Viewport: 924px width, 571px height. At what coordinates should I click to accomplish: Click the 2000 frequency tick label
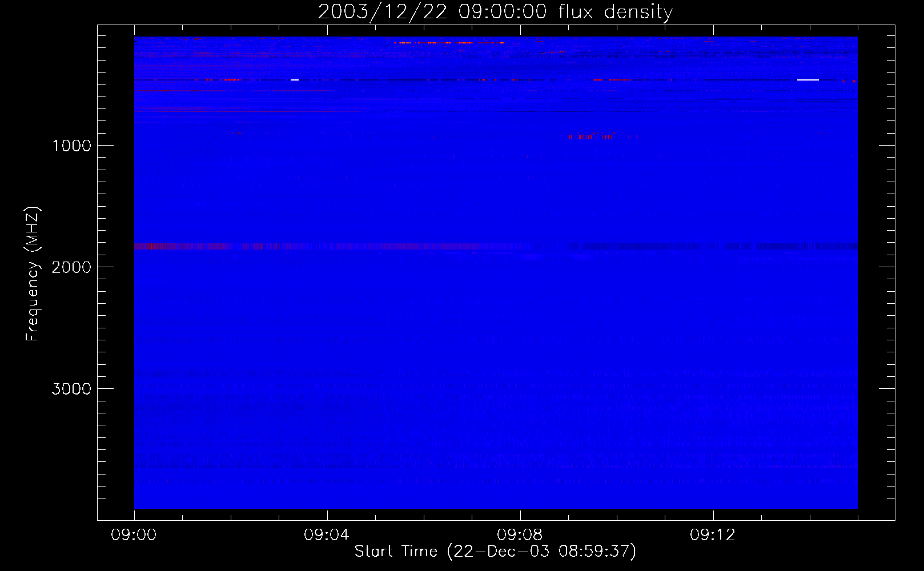(x=71, y=267)
